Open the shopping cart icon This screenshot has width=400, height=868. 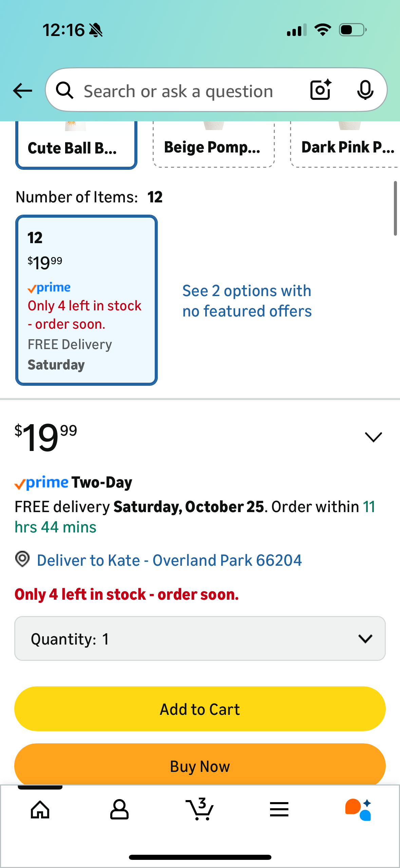click(x=200, y=810)
